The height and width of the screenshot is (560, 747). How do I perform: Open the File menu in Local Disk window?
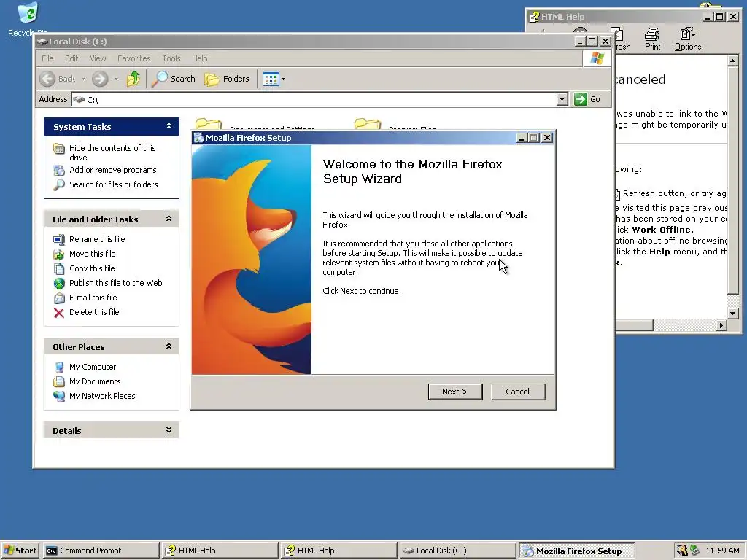[47, 58]
